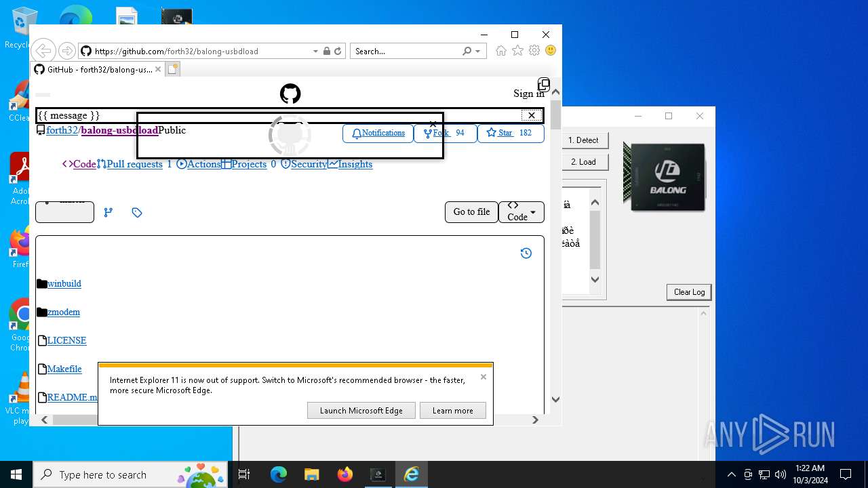Open a new IE tab

pyautogui.click(x=173, y=69)
